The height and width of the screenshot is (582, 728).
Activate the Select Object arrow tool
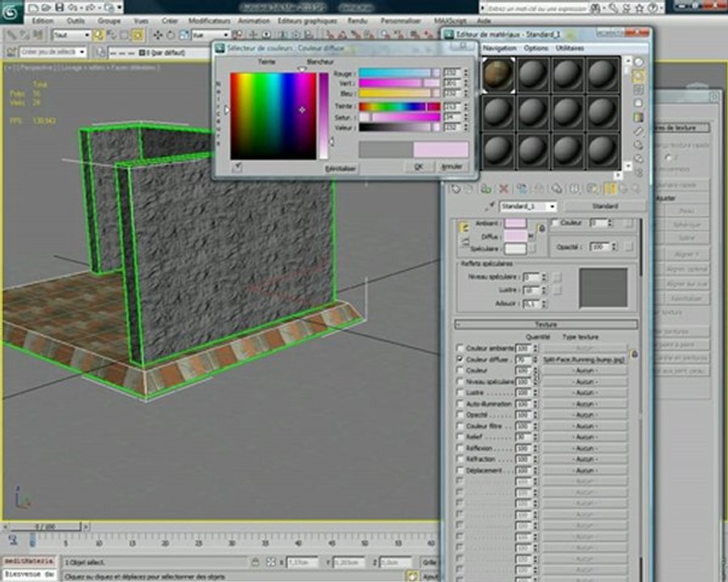pos(99,36)
